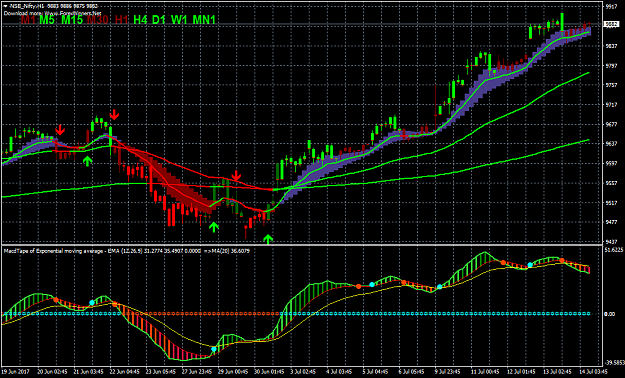Switch to the M1 timeframe label
The image size is (625, 378).
[29, 20]
